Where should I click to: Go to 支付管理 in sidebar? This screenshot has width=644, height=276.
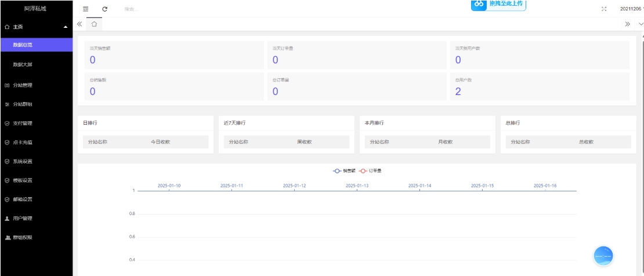point(23,124)
